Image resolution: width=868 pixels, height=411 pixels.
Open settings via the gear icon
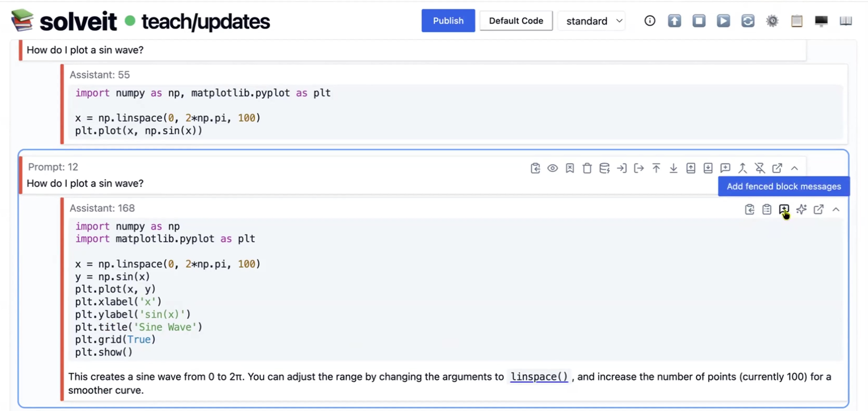pyautogui.click(x=772, y=21)
